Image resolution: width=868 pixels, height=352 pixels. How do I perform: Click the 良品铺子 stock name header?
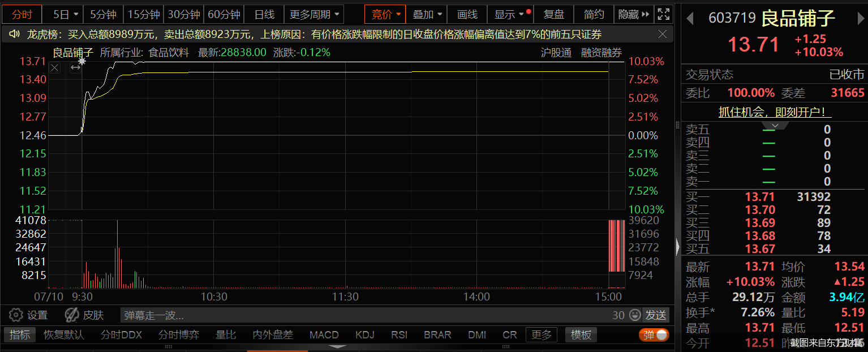pos(798,18)
